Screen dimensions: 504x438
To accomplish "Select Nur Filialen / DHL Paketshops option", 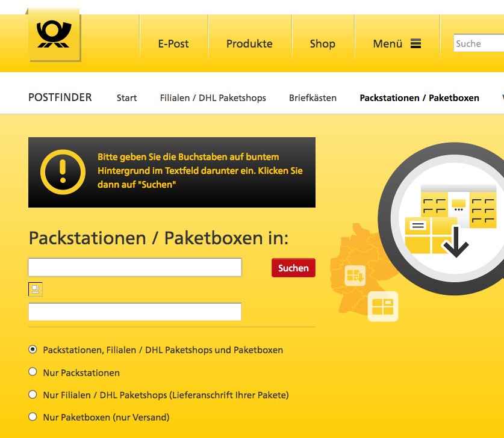I will pyautogui.click(x=33, y=394).
